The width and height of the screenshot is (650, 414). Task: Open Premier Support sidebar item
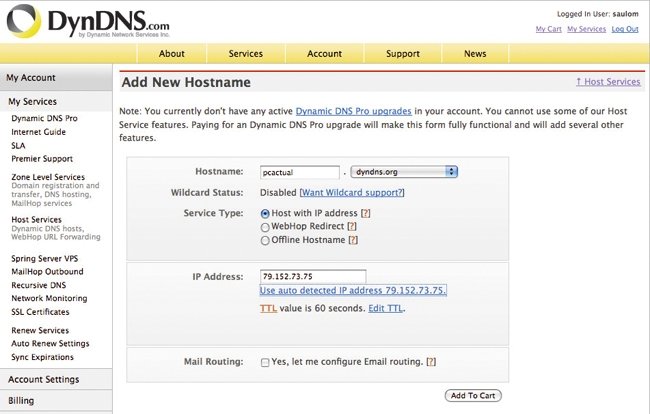pyautogui.click(x=42, y=159)
